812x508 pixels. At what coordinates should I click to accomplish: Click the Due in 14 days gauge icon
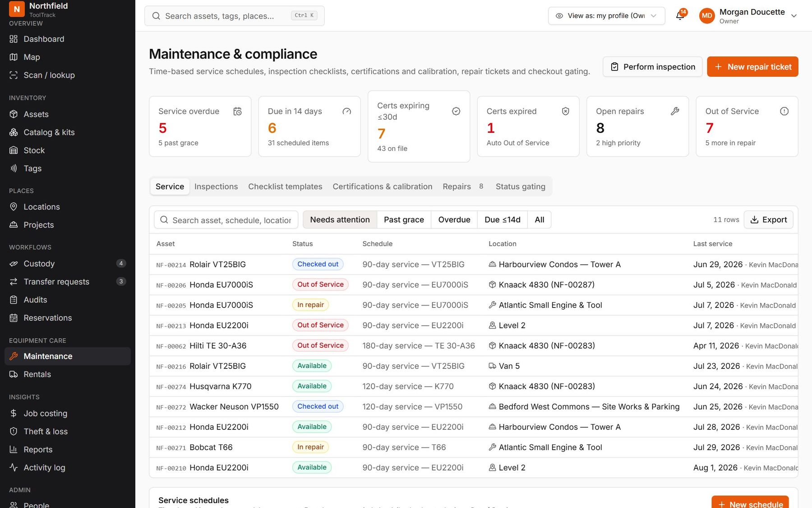(x=347, y=111)
